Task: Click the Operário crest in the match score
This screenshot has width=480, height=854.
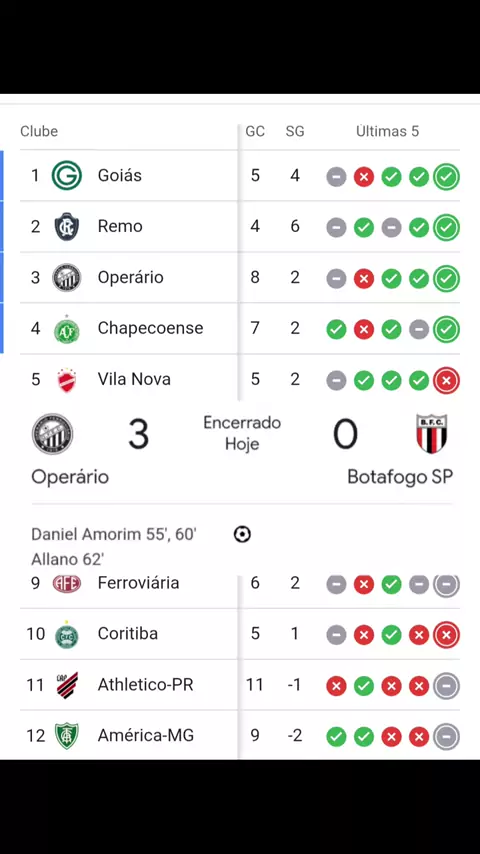Action: 52,434
